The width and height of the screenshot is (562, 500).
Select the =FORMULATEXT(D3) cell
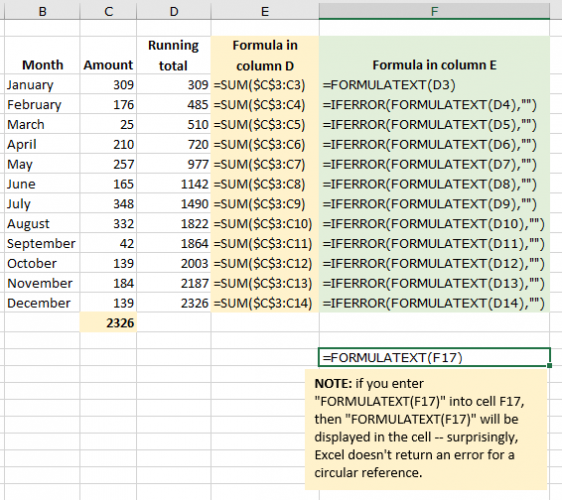click(x=434, y=85)
